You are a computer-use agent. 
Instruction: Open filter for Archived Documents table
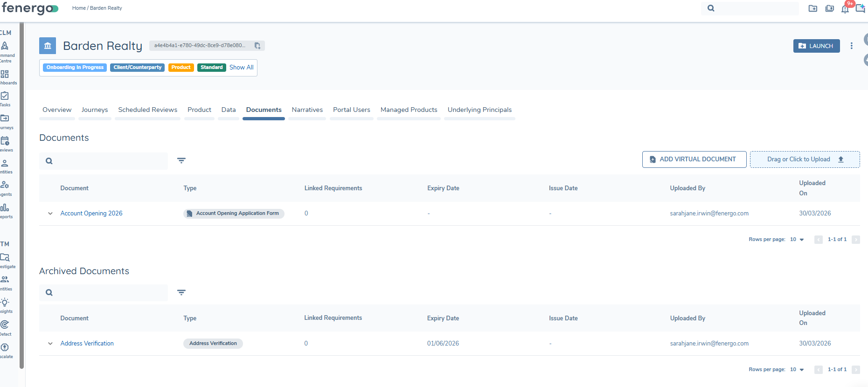(181, 292)
